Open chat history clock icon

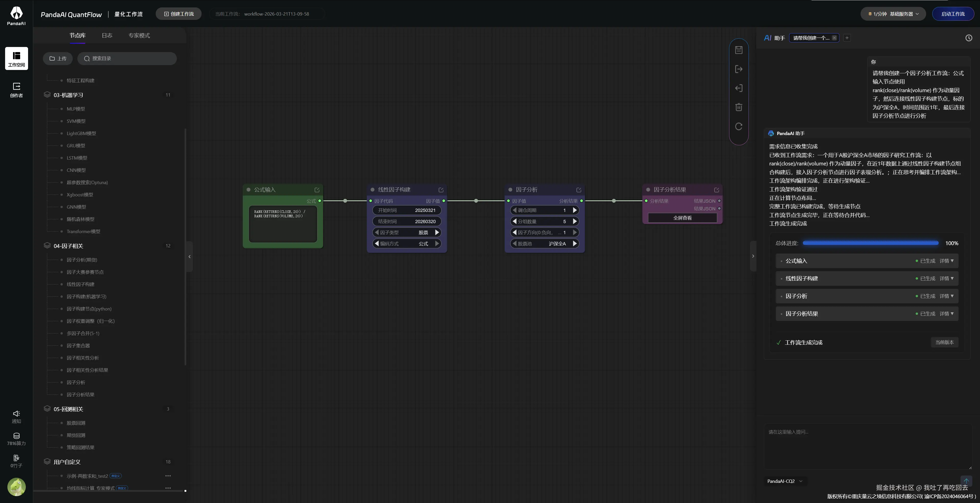click(969, 38)
